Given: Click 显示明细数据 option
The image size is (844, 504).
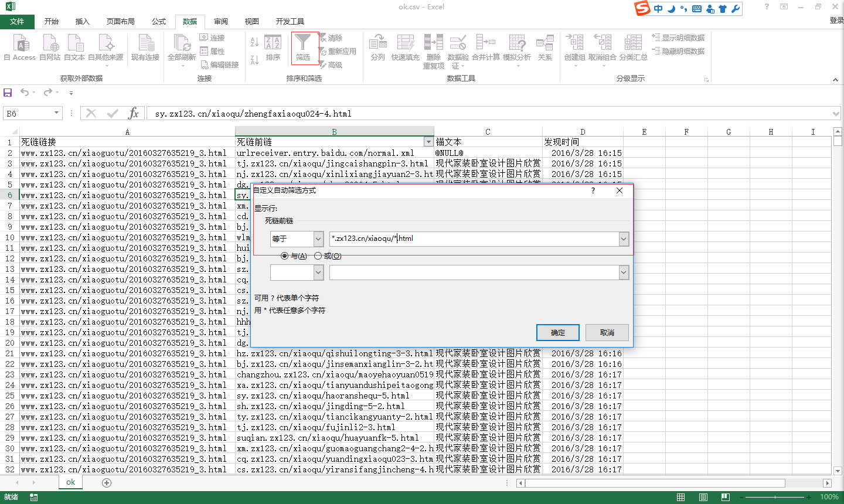Looking at the screenshot, I should (x=678, y=38).
